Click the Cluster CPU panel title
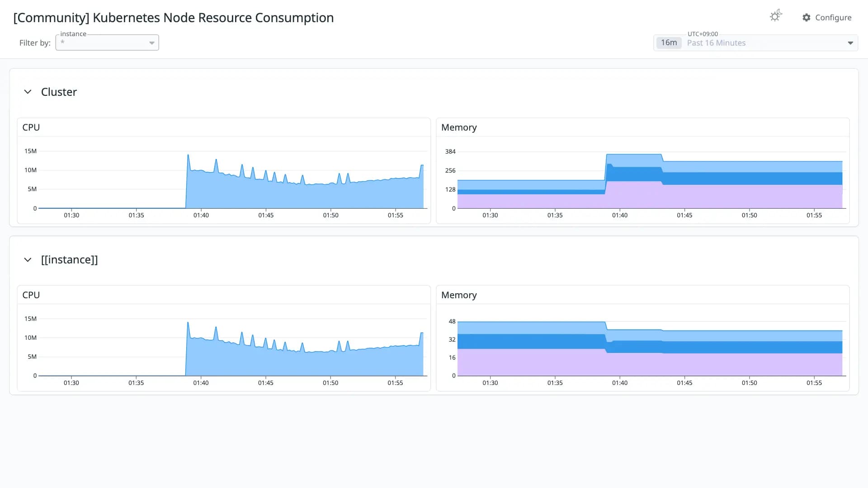This screenshot has width=868, height=488. tap(31, 127)
